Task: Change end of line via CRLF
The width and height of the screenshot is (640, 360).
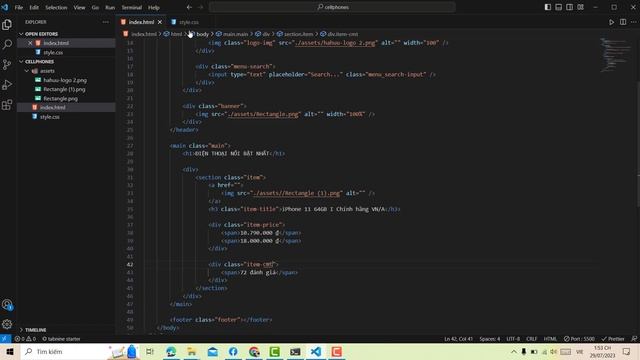Action: 532,339
